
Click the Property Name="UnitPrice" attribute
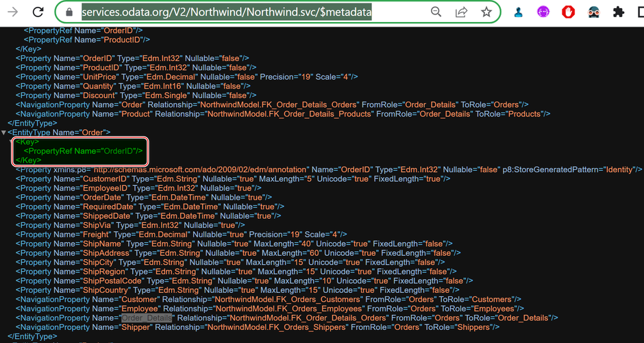86,77
